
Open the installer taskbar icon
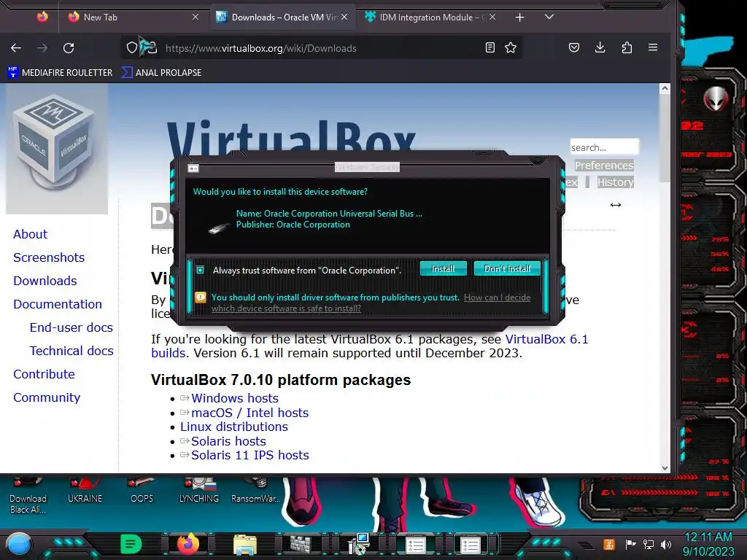click(x=358, y=544)
